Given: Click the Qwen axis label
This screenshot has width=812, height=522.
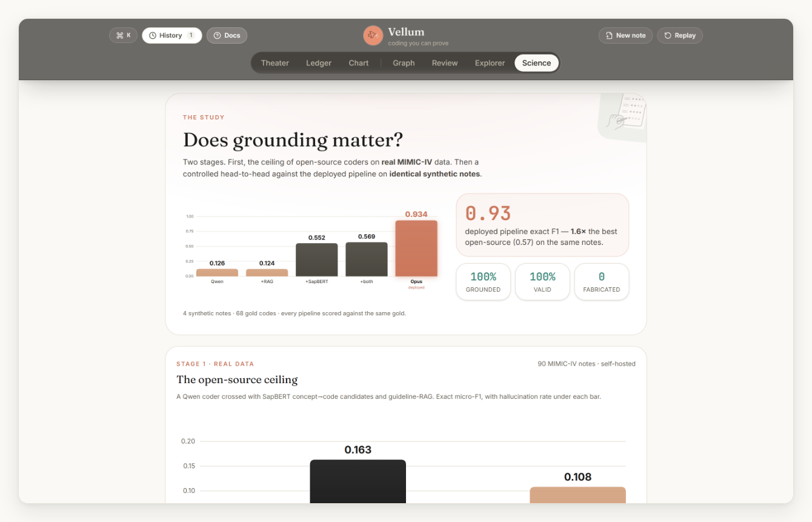Looking at the screenshot, I should [x=217, y=282].
